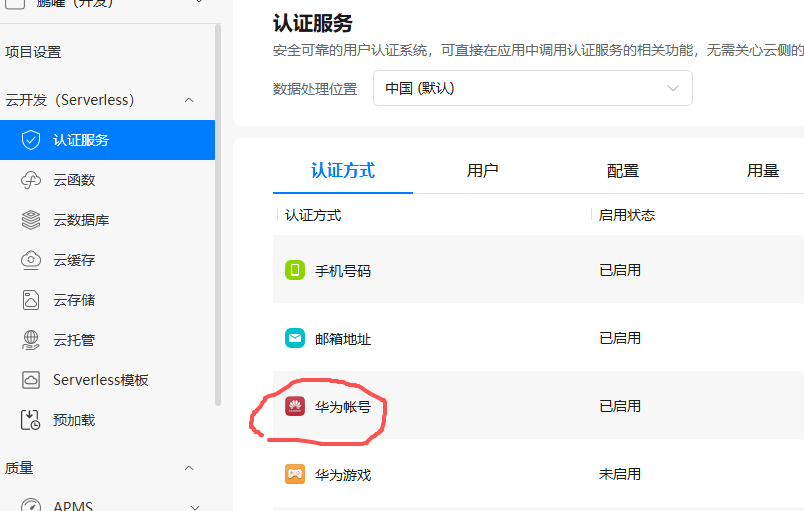The height and width of the screenshot is (511, 804).
Task: Click the cloud cache icon beside 云缓存
Action: [x=31, y=260]
